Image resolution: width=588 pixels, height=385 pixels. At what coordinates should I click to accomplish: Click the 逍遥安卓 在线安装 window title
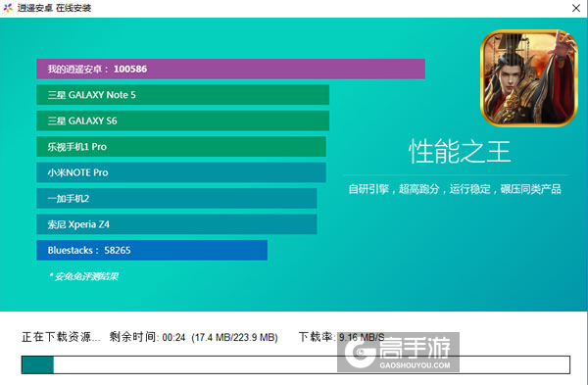(54, 8)
